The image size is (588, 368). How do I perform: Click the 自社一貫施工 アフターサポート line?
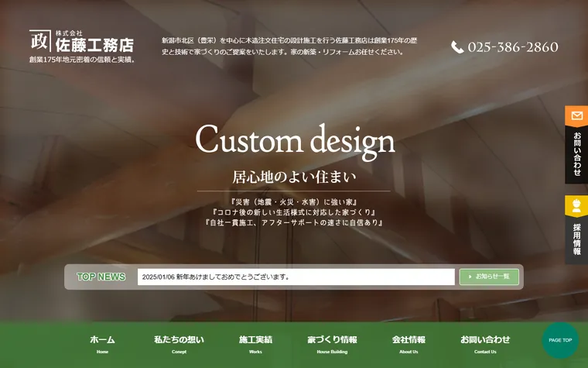(x=294, y=222)
